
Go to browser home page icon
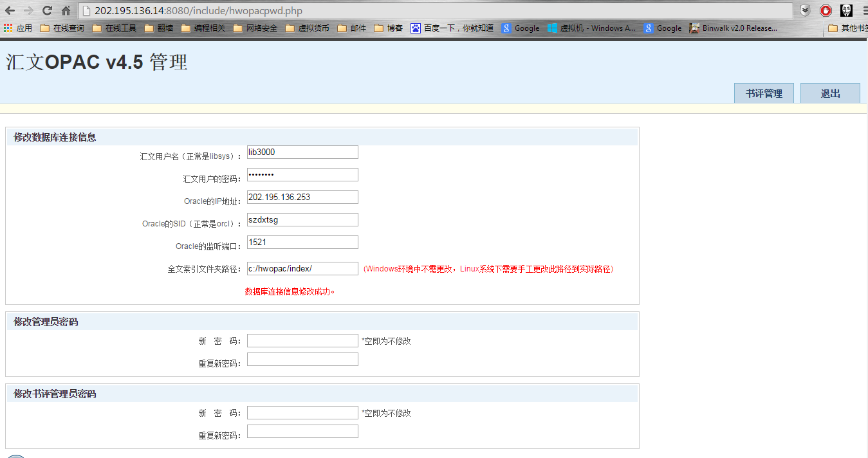66,10
